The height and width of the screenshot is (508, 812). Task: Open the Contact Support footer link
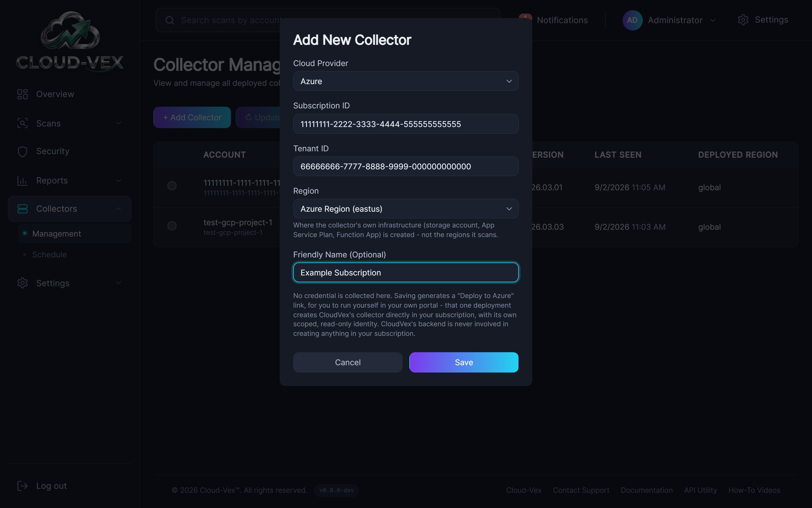click(581, 490)
